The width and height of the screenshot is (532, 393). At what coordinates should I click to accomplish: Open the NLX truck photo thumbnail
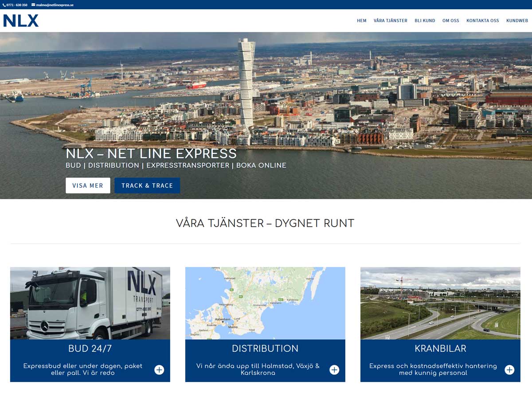(90, 303)
